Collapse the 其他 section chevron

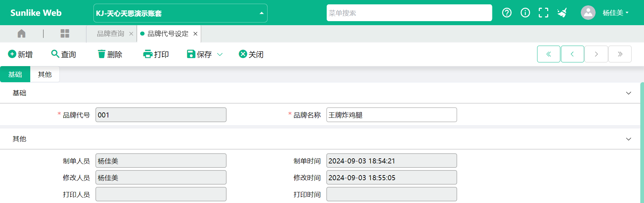(x=628, y=139)
